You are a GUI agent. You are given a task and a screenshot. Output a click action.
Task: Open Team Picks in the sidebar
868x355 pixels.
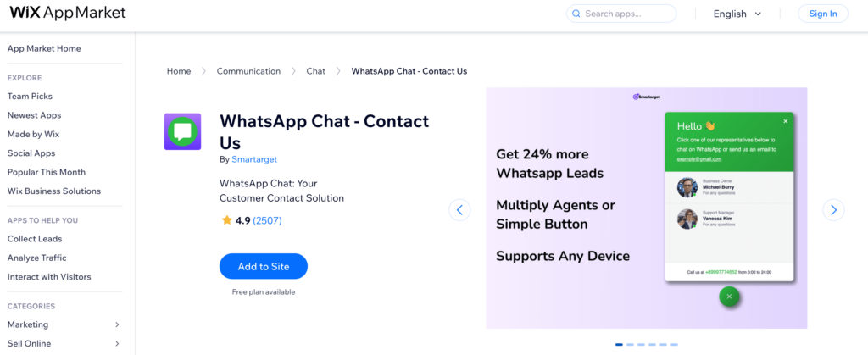tap(30, 97)
